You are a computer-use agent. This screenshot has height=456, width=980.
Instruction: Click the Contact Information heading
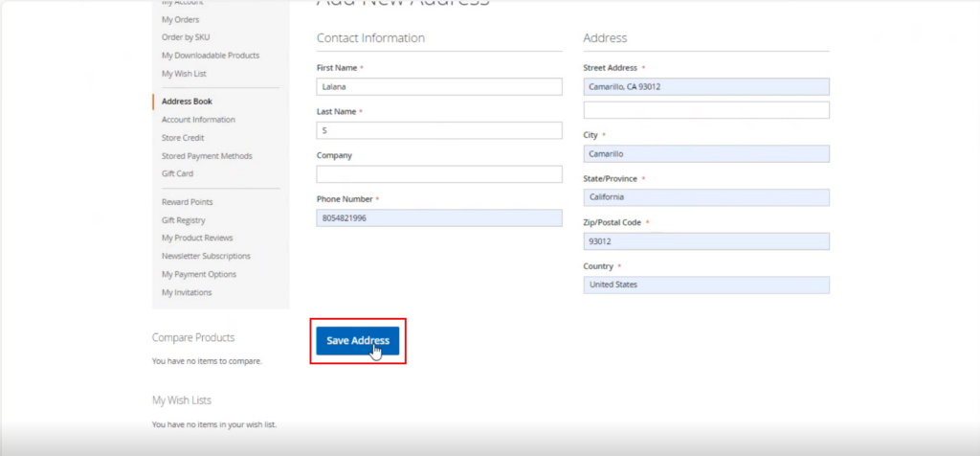coord(370,38)
